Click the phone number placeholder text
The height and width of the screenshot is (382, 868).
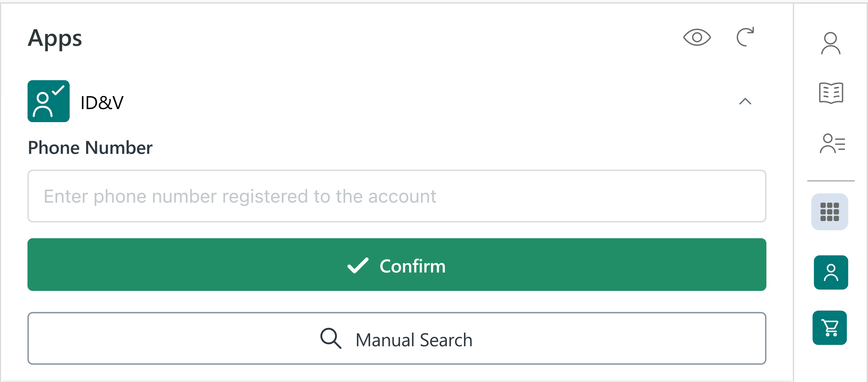tap(240, 196)
